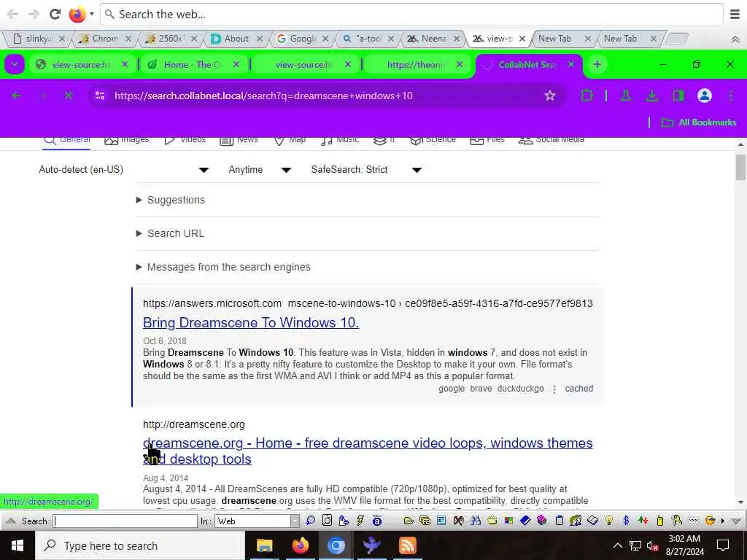Click the Firefox logo icon beside reload

pos(77,15)
